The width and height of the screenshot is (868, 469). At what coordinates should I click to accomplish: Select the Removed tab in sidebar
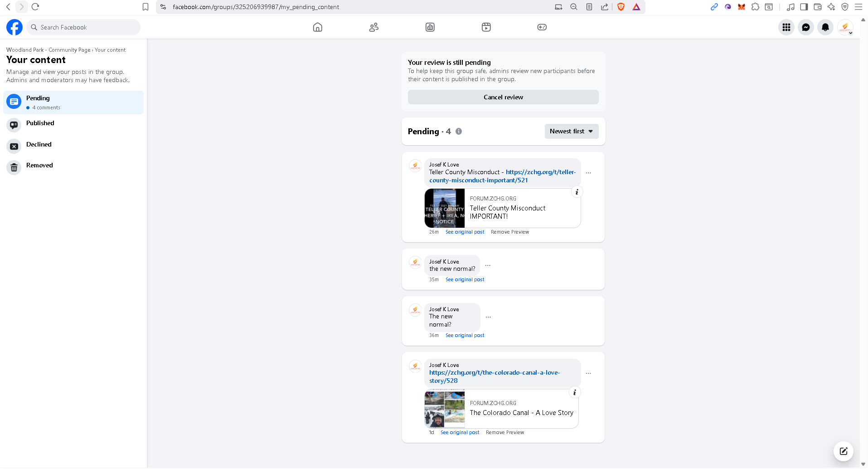pyautogui.click(x=39, y=166)
